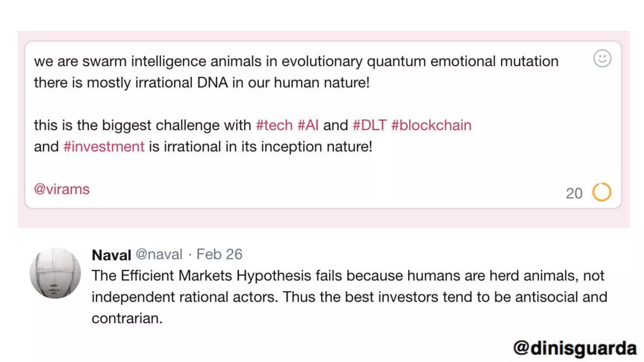Click 'this is the biggest challenge' text
644x362 pixels.
(x=142, y=125)
